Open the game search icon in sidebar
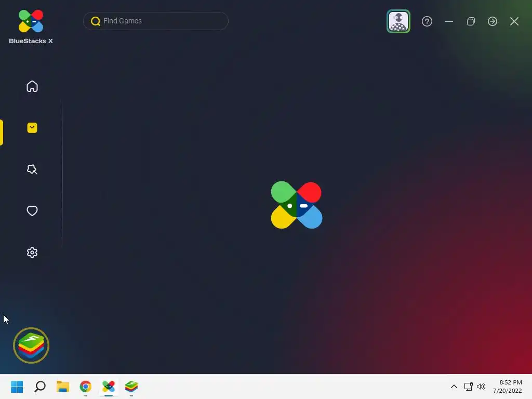532x399 pixels. (32, 169)
